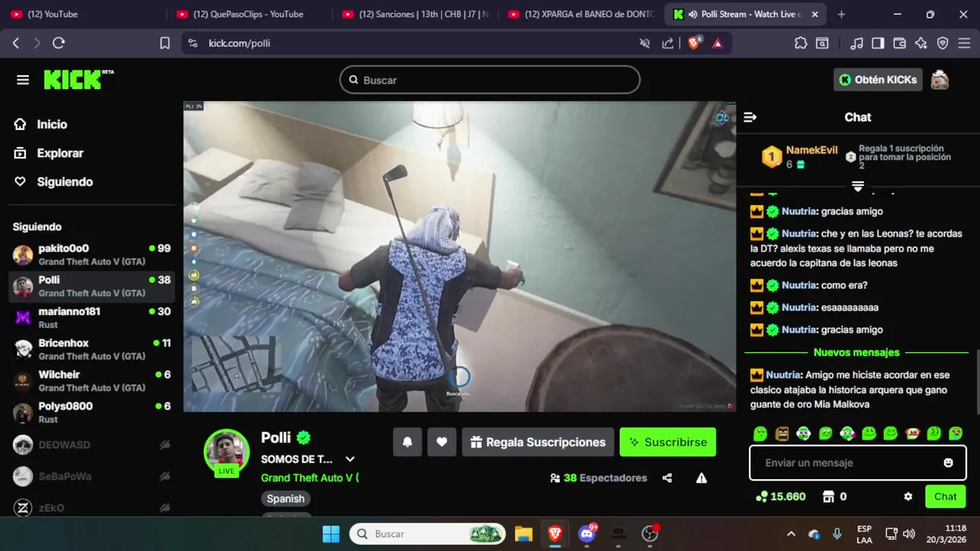Show hidden system tray icons
Screen dimensions: 980x551
click(791, 534)
